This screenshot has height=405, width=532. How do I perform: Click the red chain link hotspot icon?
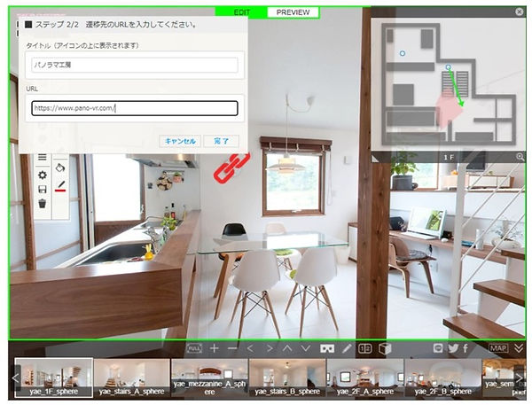pyautogui.click(x=229, y=166)
